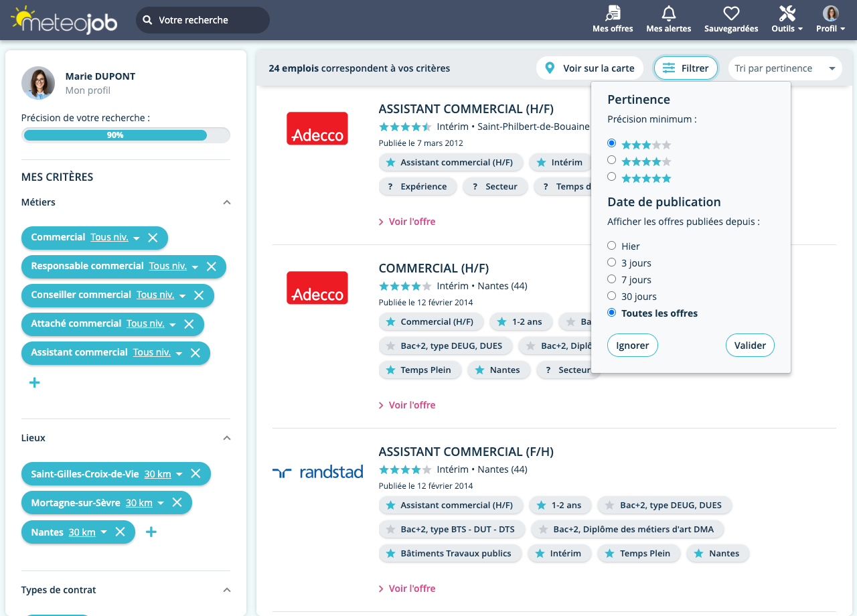Viewport: 857px width, 616px height.
Task: Select five-star minimum precision
Action: [x=611, y=177]
